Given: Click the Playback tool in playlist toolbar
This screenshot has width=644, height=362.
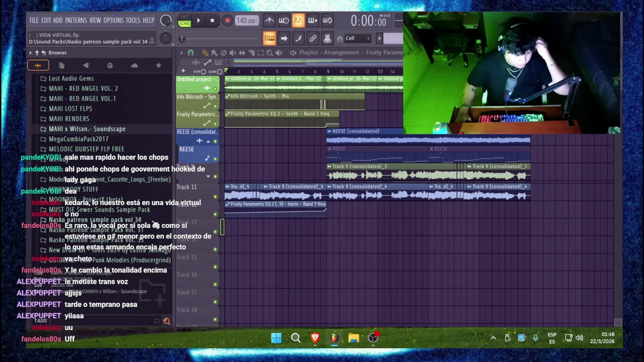Looking at the screenshot, I should [x=279, y=53].
